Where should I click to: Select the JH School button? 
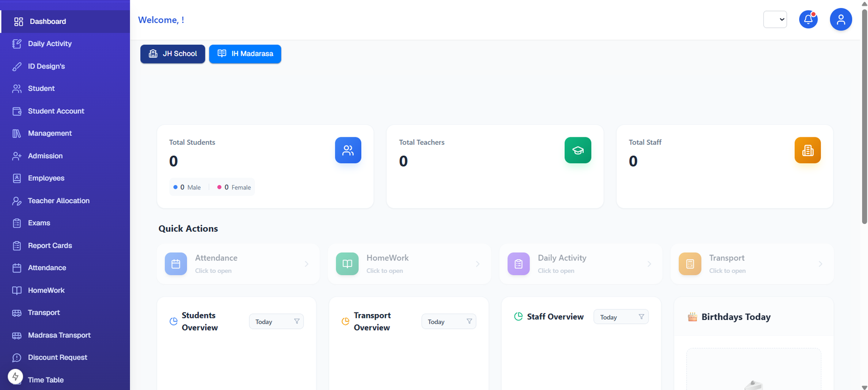tap(173, 54)
